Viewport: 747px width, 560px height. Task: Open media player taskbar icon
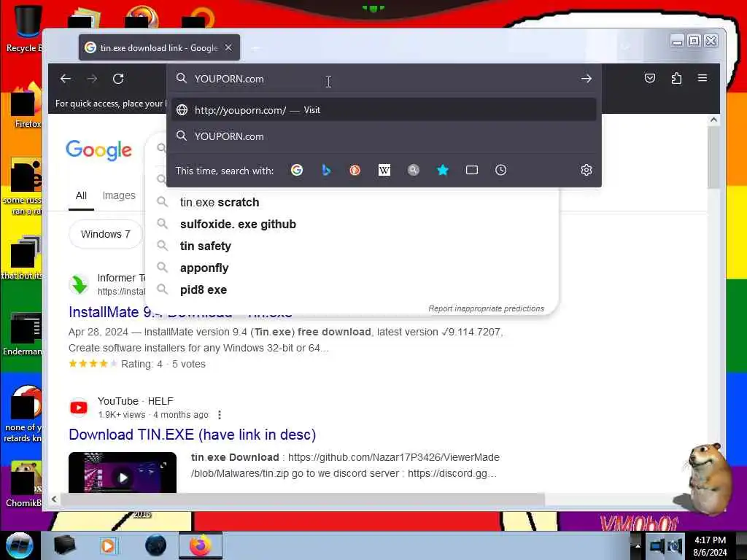(108, 545)
